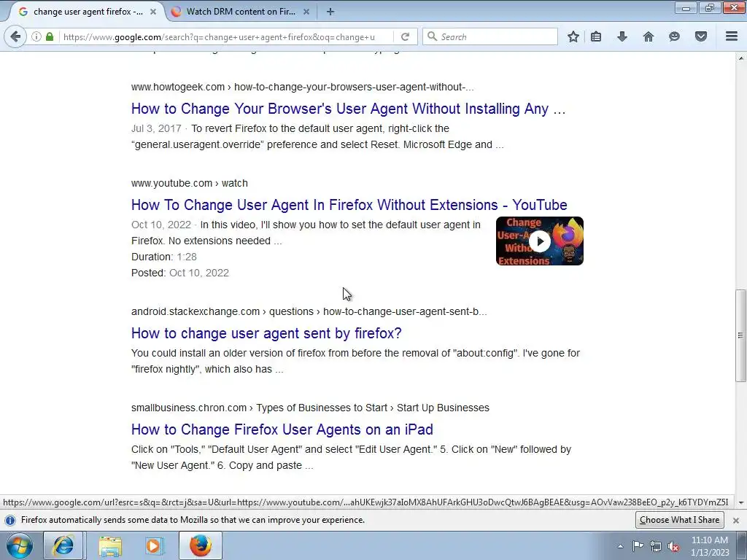Click 'Duration: 1:28' text
This screenshot has width=747, height=560.
point(164,257)
